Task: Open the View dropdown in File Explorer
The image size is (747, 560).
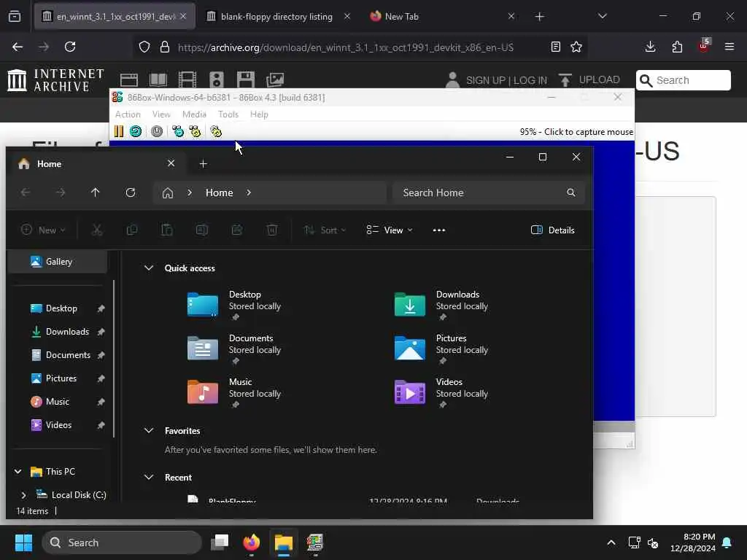Action: 390,230
